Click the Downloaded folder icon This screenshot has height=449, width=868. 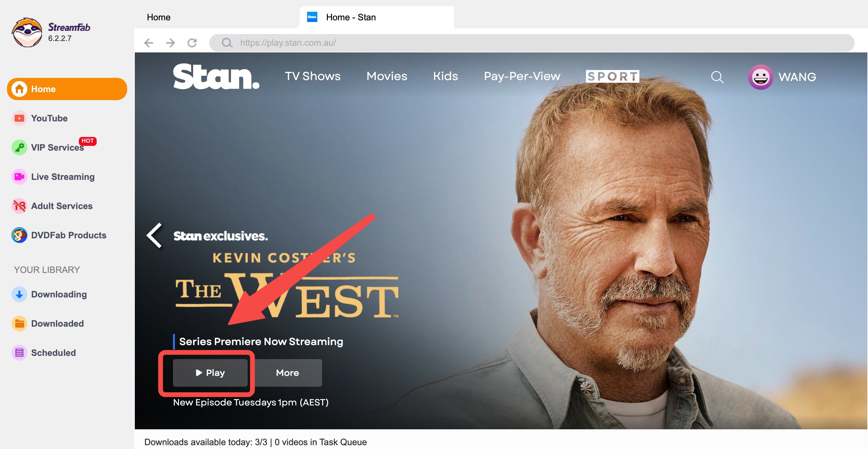coord(19,324)
